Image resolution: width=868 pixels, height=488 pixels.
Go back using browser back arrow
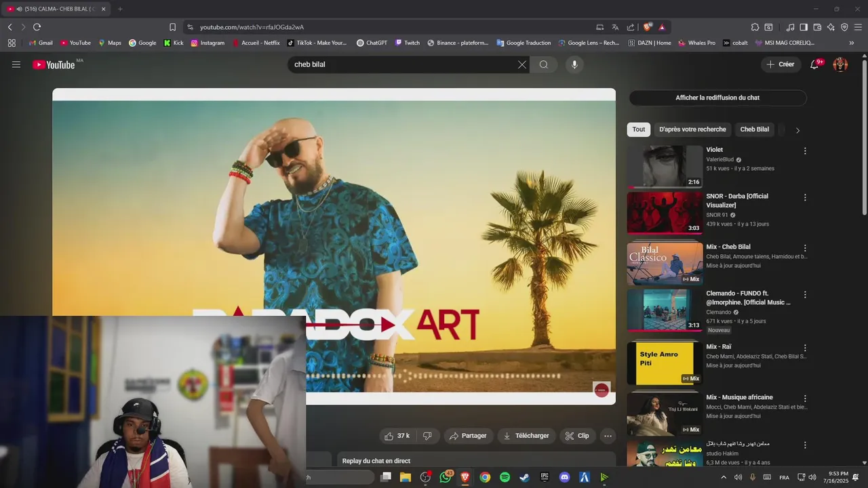tap(9, 27)
